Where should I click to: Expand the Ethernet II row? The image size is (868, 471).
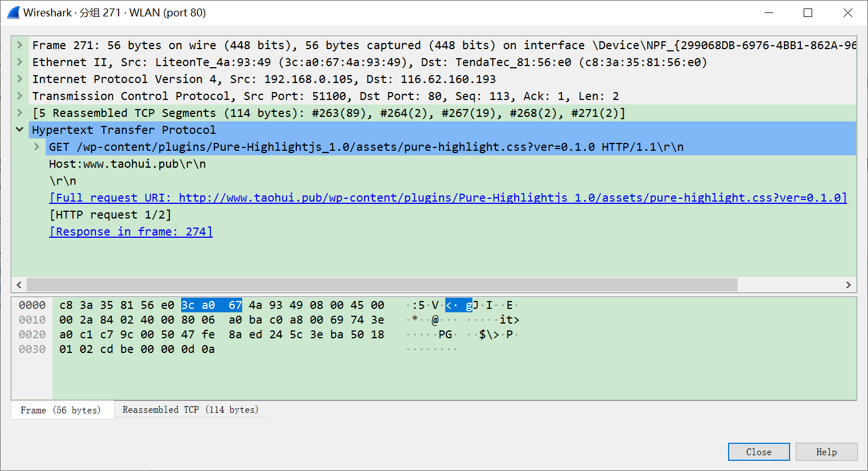coord(20,62)
